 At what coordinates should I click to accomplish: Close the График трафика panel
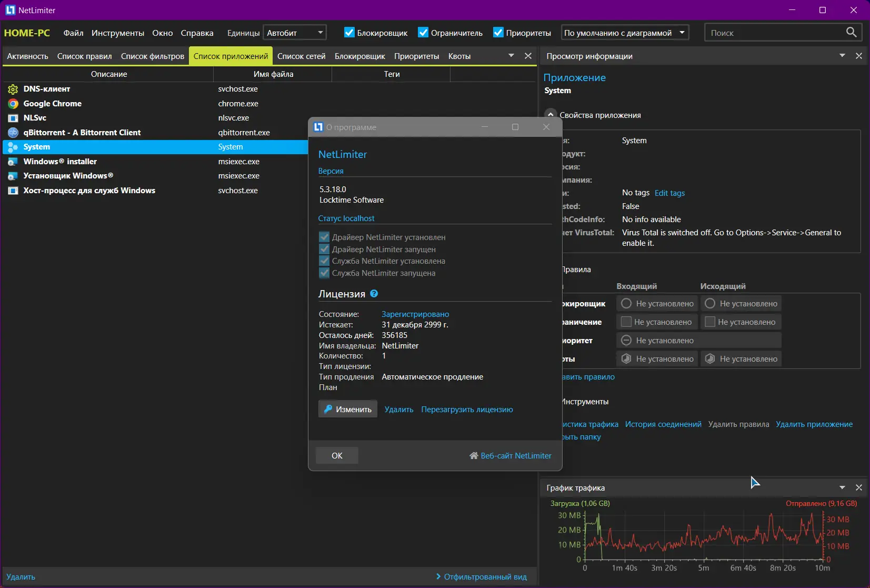[x=859, y=487]
